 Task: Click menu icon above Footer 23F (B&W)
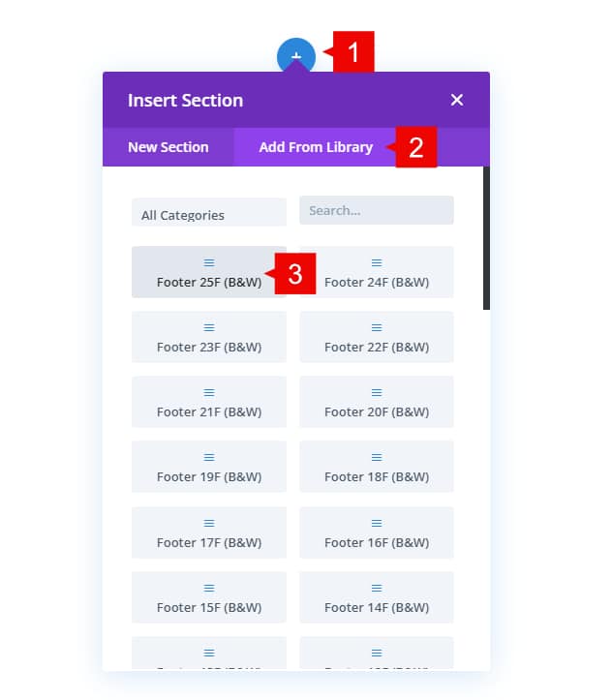coord(209,327)
